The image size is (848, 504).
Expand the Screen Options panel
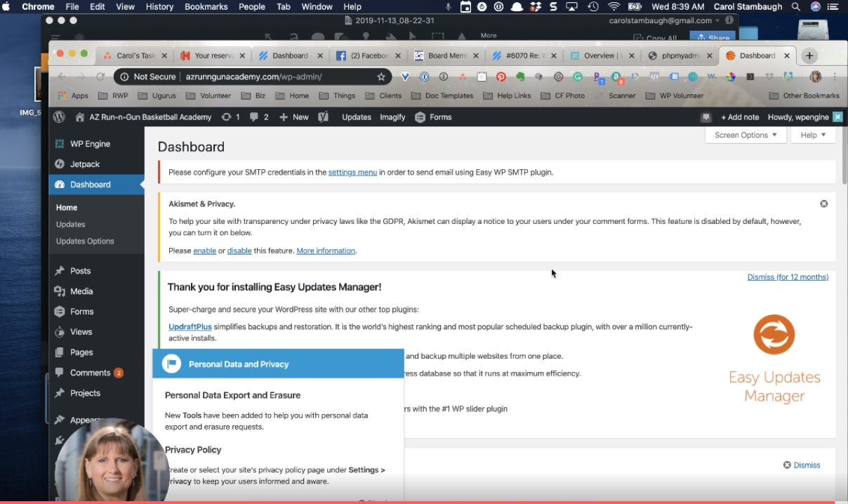[746, 135]
